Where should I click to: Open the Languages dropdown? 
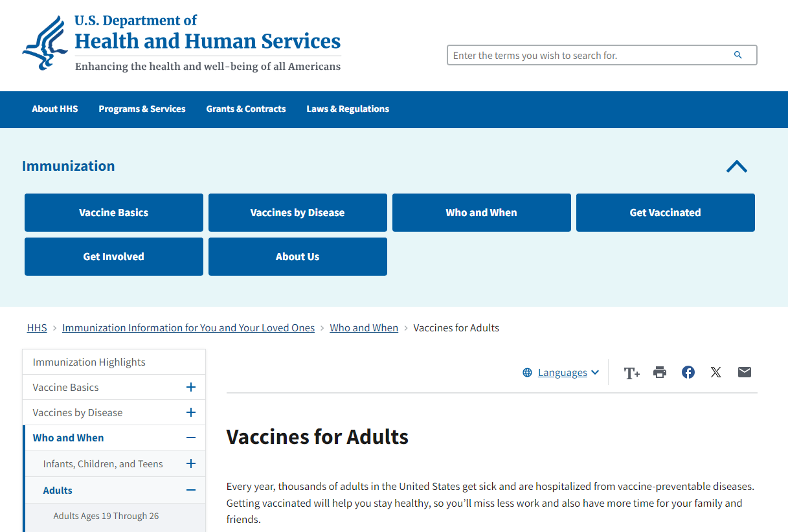pyautogui.click(x=563, y=372)
